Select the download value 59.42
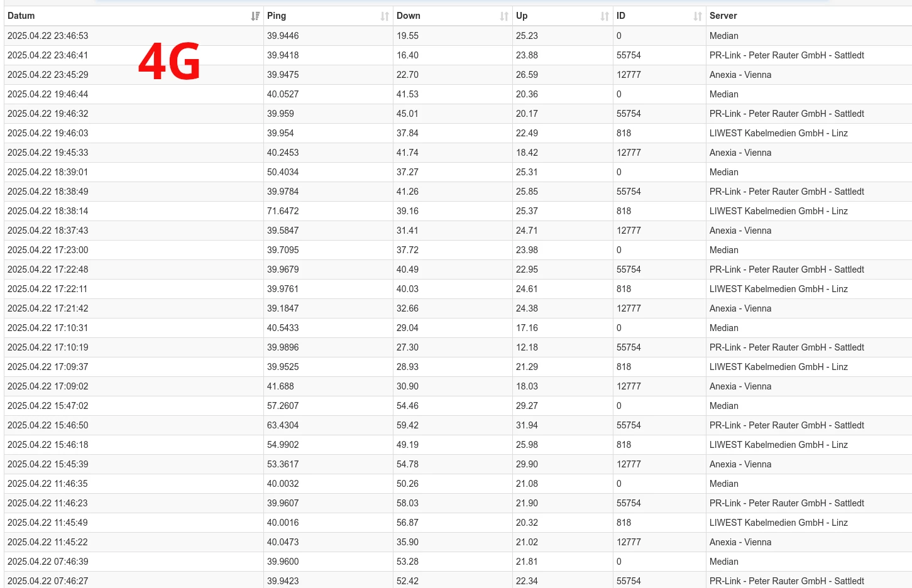Image resolution: width=912 pixels, height=588 pixels. click(x=407, y=425)
